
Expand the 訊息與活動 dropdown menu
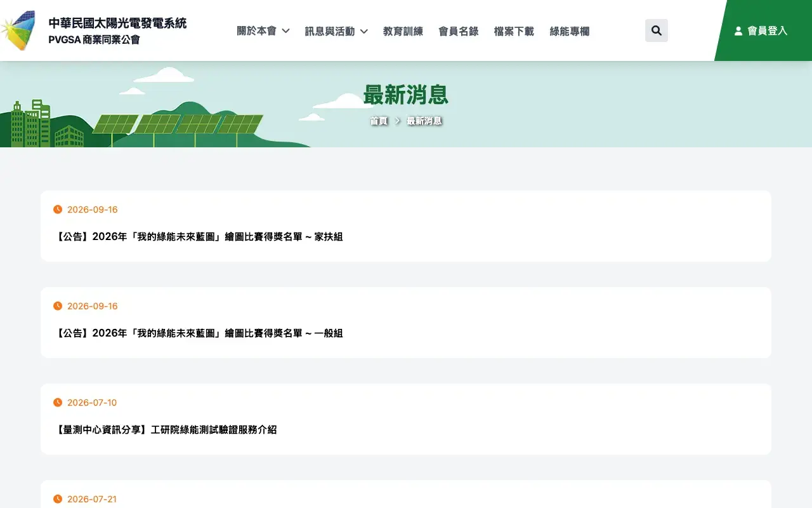click(336, 31)
